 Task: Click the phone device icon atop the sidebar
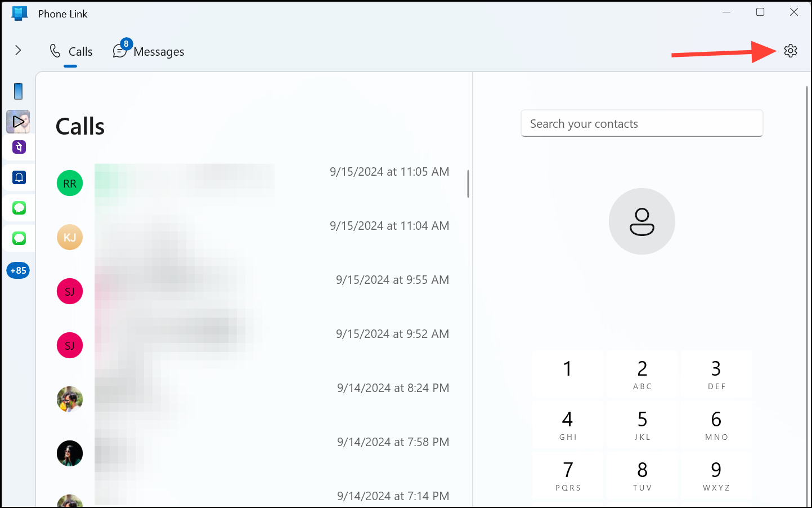(18, 91)
